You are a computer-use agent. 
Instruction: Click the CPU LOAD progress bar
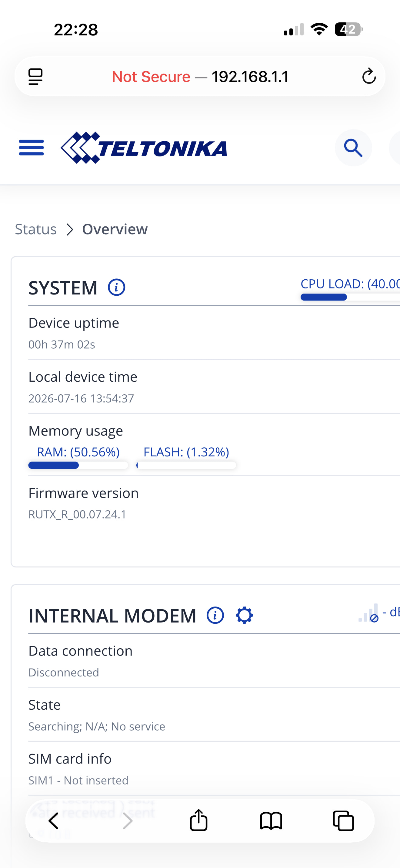tap(350, 297)
